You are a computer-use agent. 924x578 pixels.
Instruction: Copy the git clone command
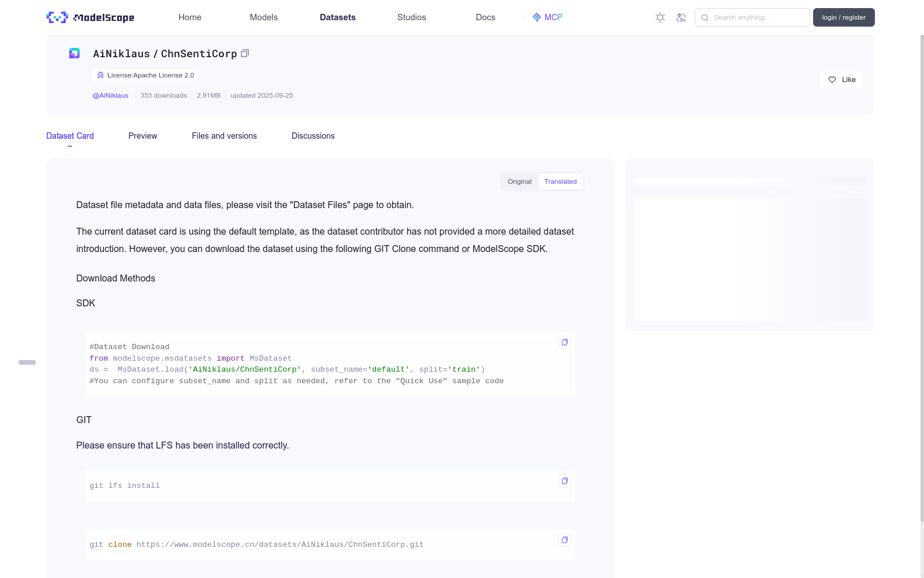pyautogui.click(x=565, y=540)
